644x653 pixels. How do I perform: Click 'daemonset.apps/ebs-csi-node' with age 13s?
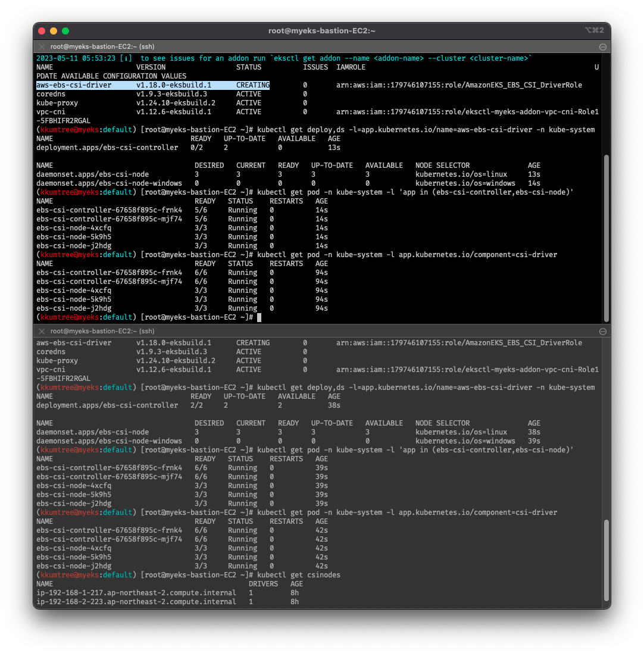[x=92, y=174]
